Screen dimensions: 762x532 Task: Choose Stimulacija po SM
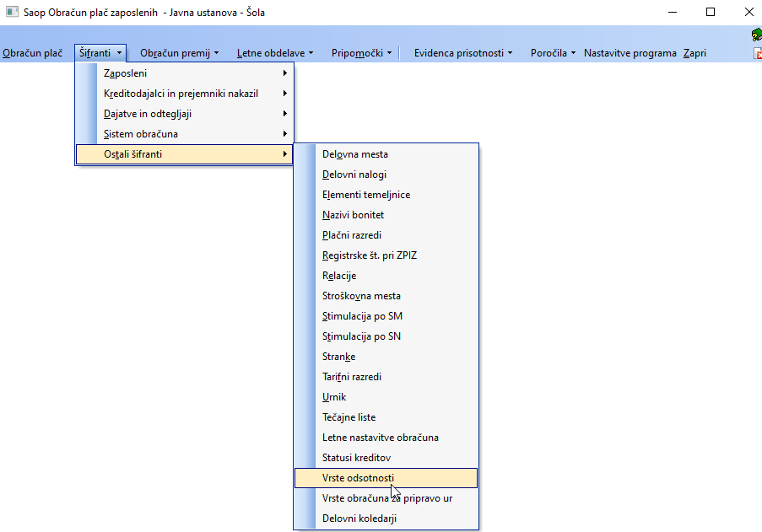tap(386, 316)
